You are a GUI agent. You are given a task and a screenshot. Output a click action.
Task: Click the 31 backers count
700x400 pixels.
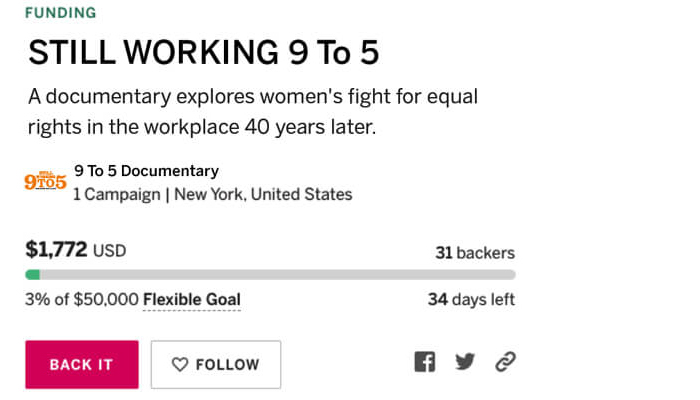coord(475,253)
